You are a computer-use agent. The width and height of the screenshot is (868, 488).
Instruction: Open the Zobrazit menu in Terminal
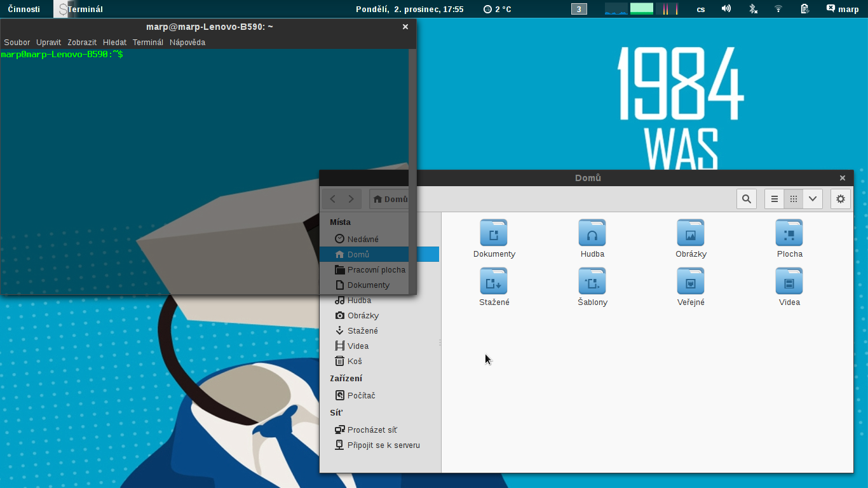[82, 42]
